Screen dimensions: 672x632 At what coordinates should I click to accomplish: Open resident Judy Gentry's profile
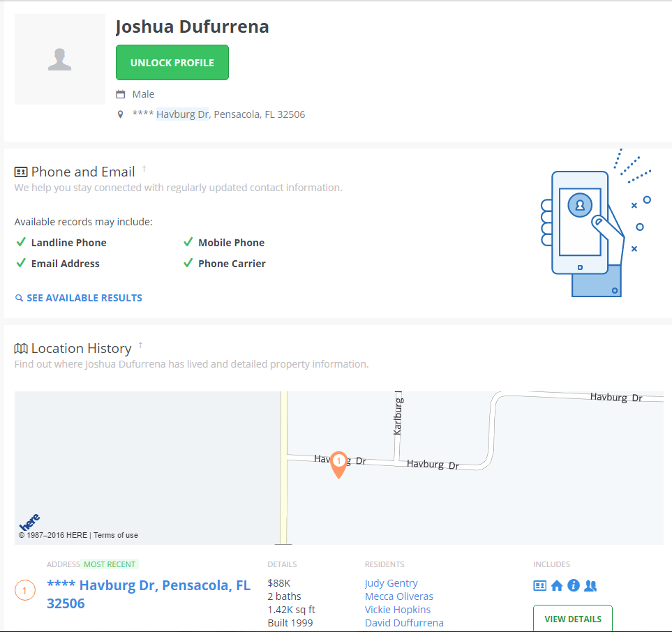pyautogui.click(x=391, y=583)
